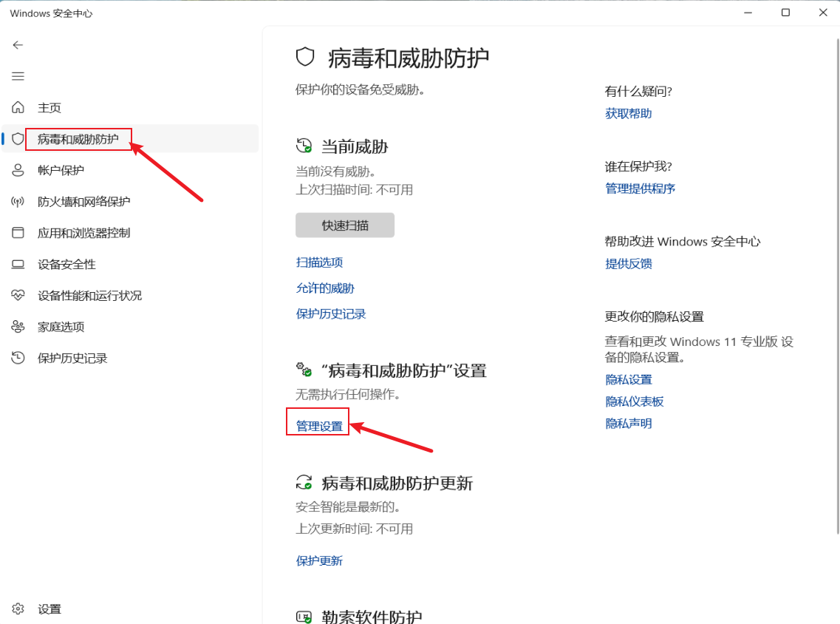Click the 保护你的设备免受威胁。 subtitle

point(360,89)
